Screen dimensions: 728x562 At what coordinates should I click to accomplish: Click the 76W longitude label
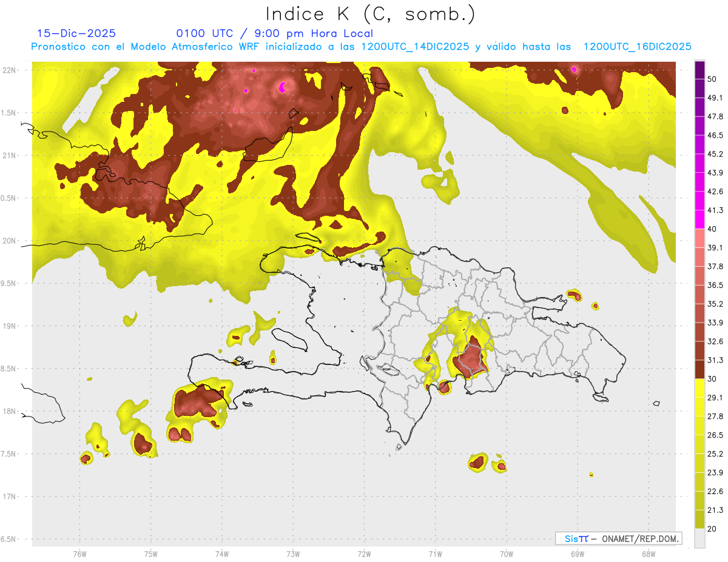[x=79, y=554]
